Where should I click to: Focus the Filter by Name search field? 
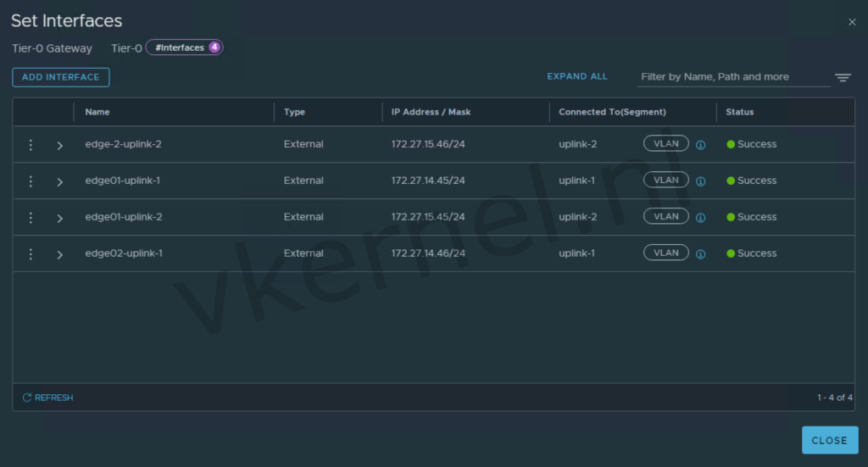[732, 77]
